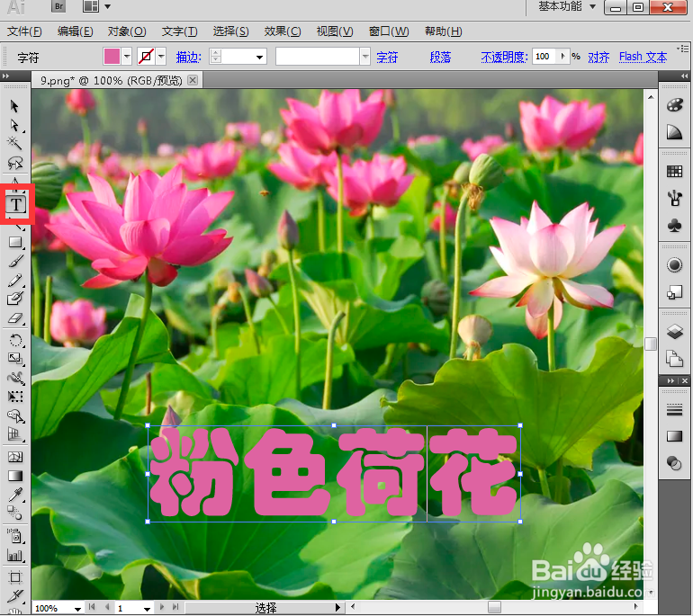
Task: Open the zoom level dropdown at bottom
Action: tap(77, 609)
